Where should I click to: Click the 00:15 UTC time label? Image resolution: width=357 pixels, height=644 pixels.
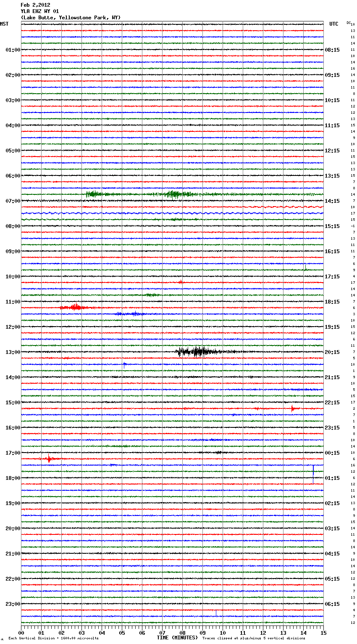(332, 453)
